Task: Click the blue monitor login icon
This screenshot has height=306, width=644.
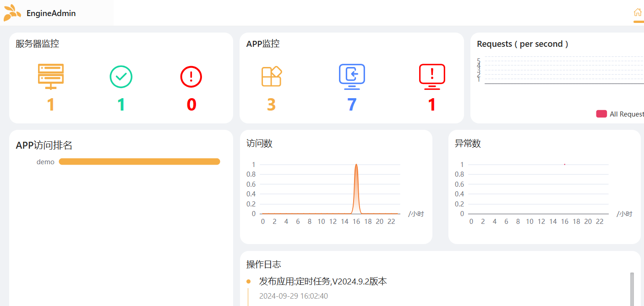Action: click(352, 77)
